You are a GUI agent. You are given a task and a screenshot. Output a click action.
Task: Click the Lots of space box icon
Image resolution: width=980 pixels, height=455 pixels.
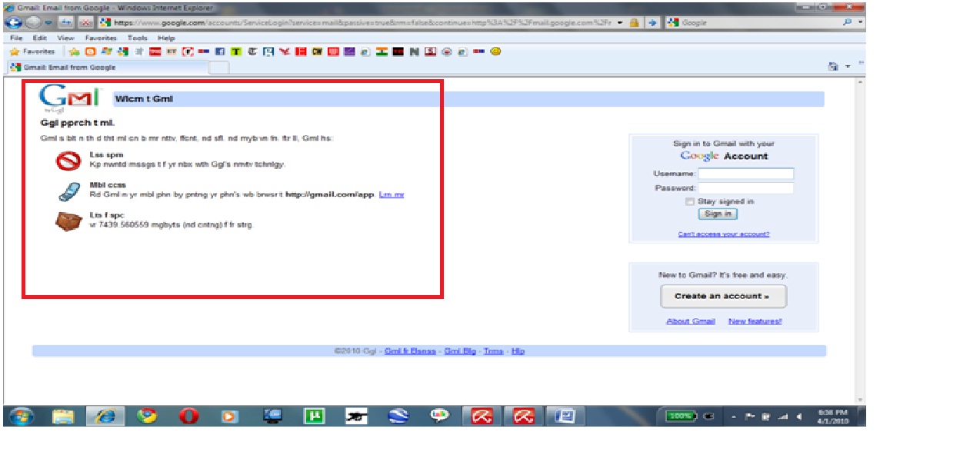pyautogui.click(x=68, y=221)
